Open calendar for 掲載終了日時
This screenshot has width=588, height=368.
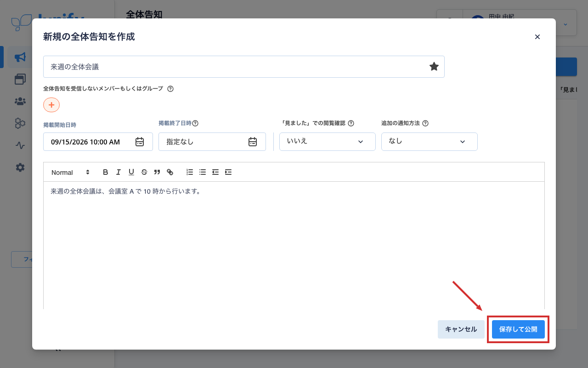click(253, 142)
